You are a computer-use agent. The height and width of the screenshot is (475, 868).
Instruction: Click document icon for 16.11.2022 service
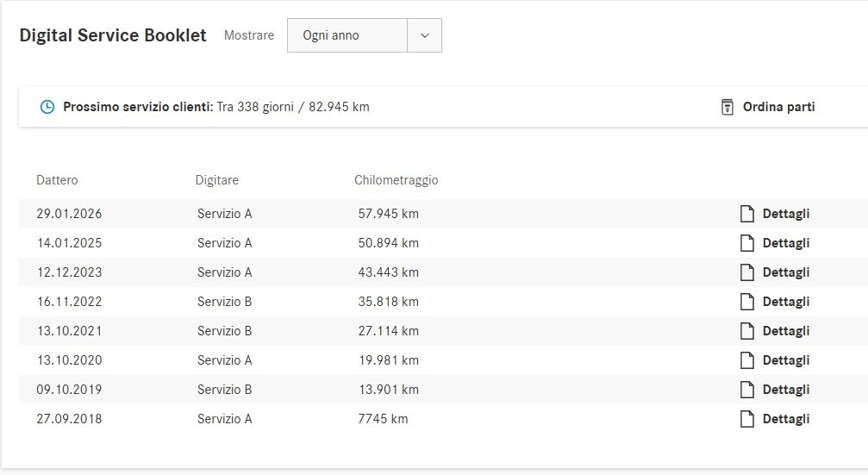pos(747,302)
